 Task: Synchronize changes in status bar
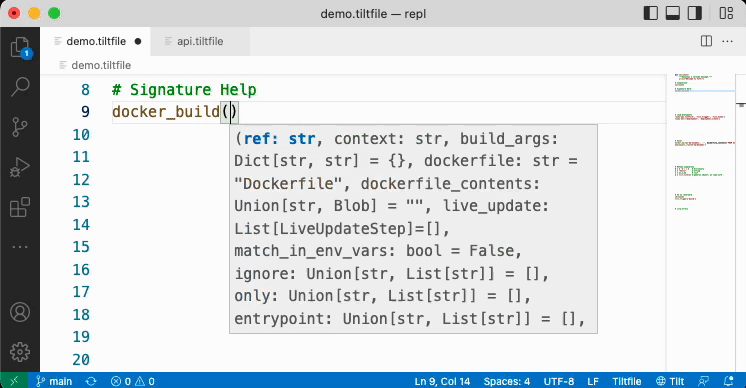(91, 381)
